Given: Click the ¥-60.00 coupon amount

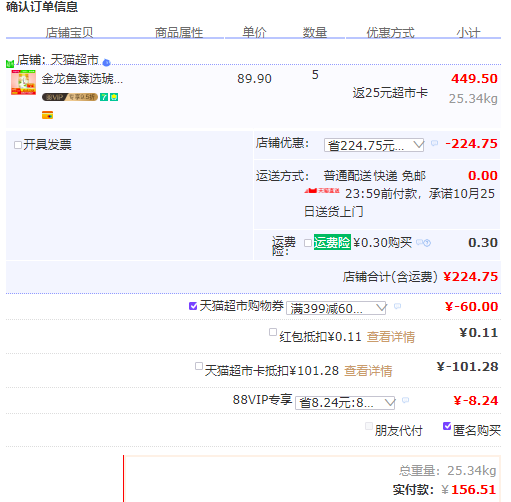Looking at the screenshot, I should 472,307.
